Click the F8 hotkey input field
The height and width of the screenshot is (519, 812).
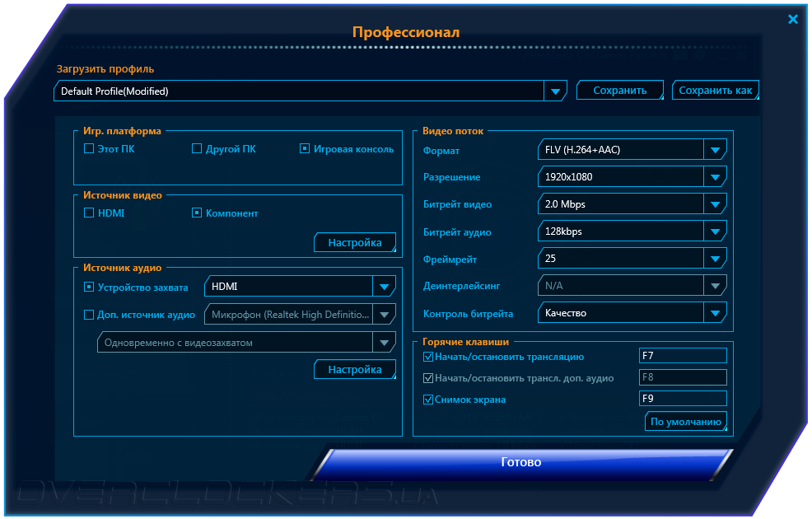[x=683, y=377]
